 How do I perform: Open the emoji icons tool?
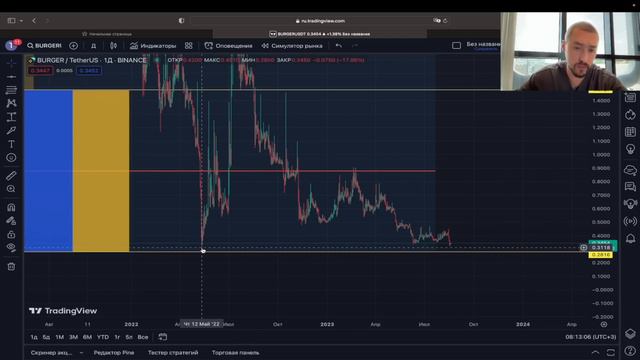tap(11, 158)
